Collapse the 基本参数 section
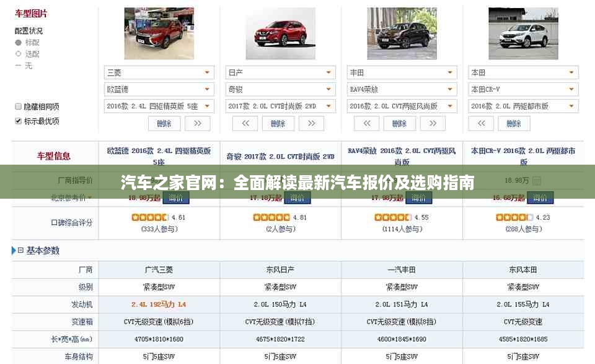Screen dimensions: 595x364 pyautogui.click(x=20, y=251)
